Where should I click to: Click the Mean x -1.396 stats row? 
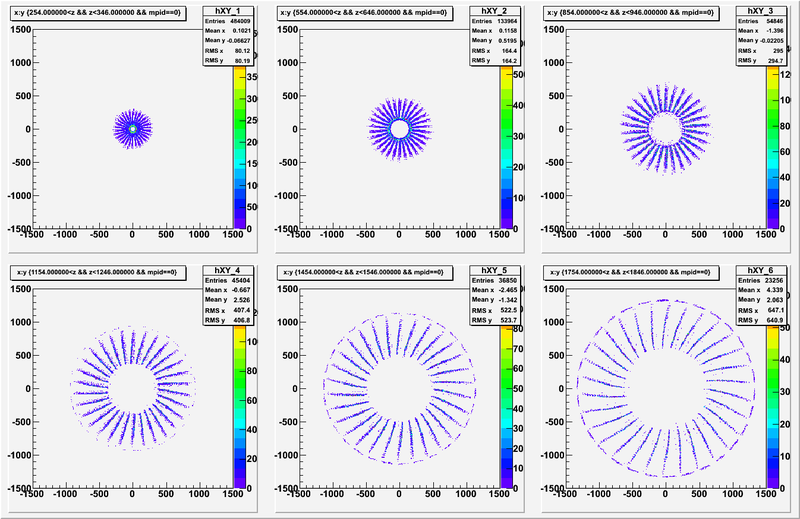[761, 31]
